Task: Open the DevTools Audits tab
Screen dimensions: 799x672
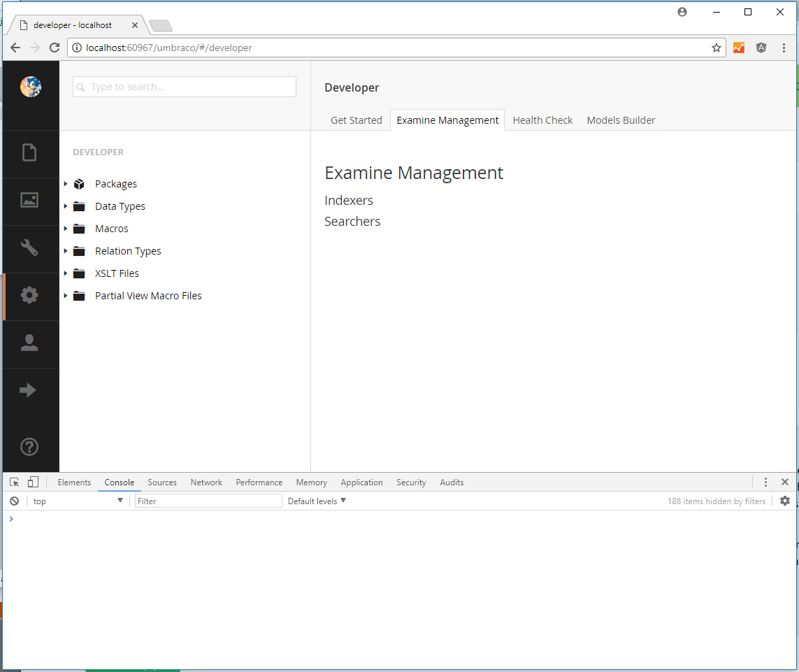Action: click(452, 482)
